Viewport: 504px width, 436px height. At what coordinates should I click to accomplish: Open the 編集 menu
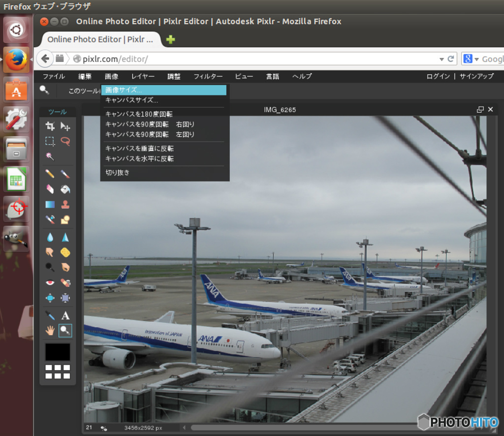(85, 76)
